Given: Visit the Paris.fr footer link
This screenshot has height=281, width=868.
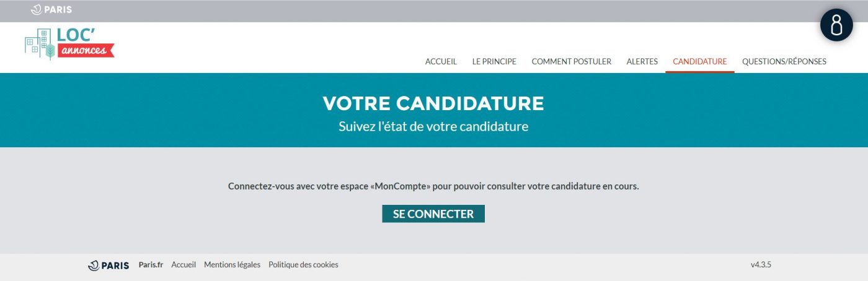Looking at the screenshot, I should 151,264.
